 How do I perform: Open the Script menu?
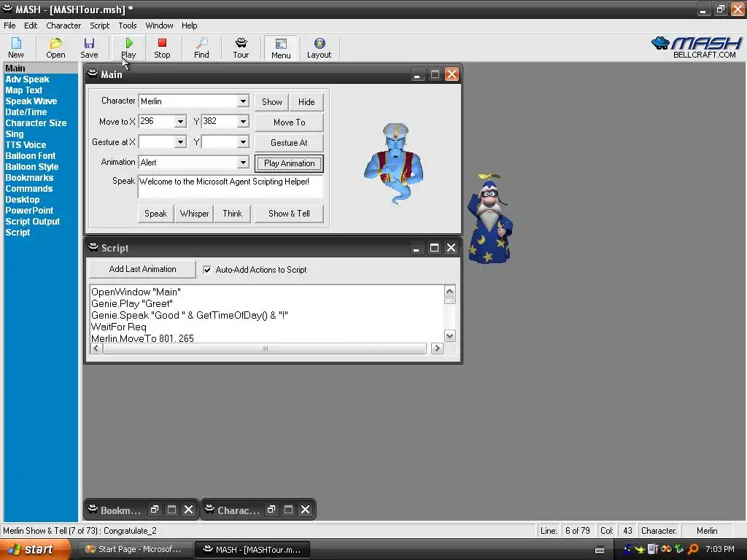[99, 26]
